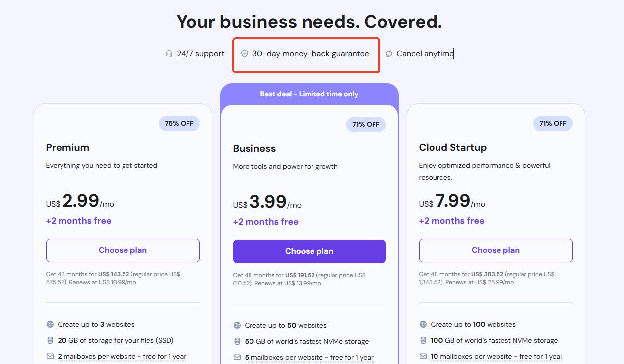
Task: Click the globe icon in Cloud Startup plan
Action: (x=423, y=325)
